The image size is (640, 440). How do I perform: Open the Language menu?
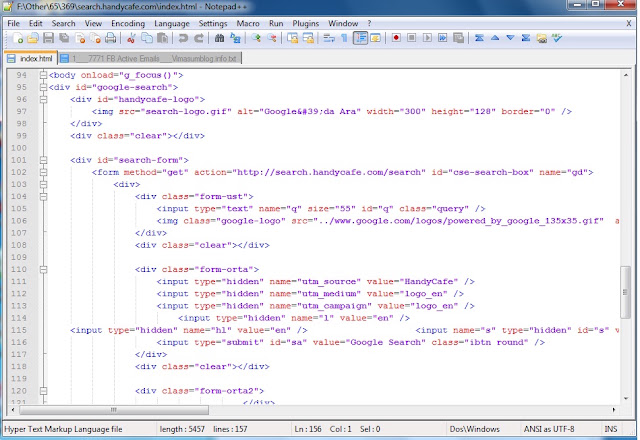pyautogui.click(x=172, y=23)
